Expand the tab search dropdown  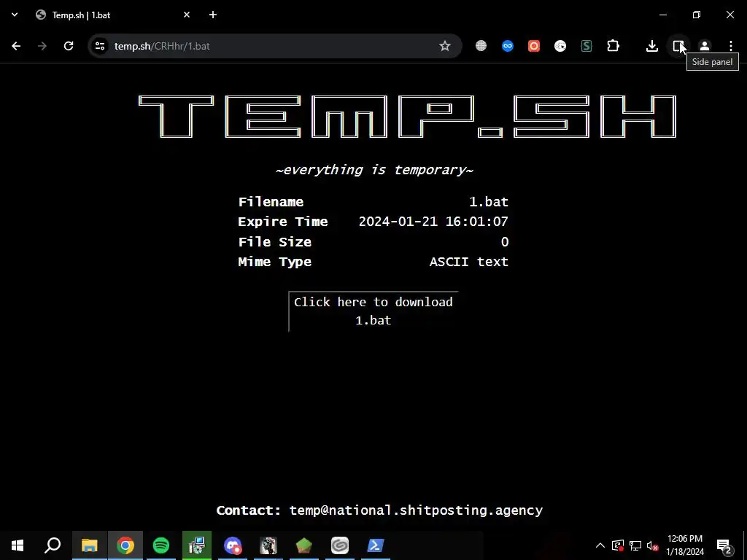[15, 15]
